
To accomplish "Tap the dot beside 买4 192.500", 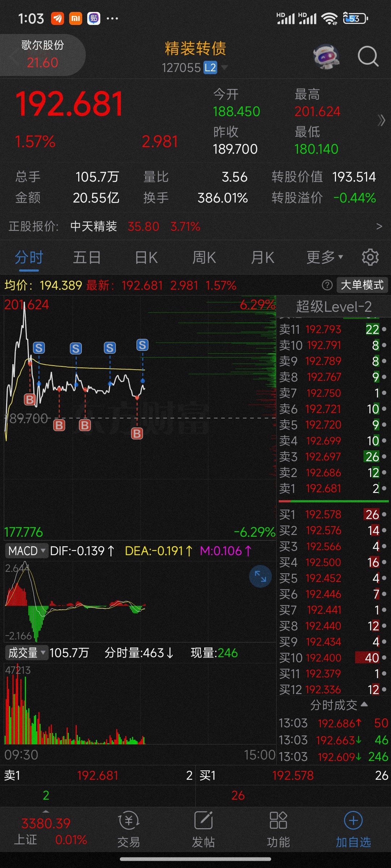I will [x=384, y=562].
